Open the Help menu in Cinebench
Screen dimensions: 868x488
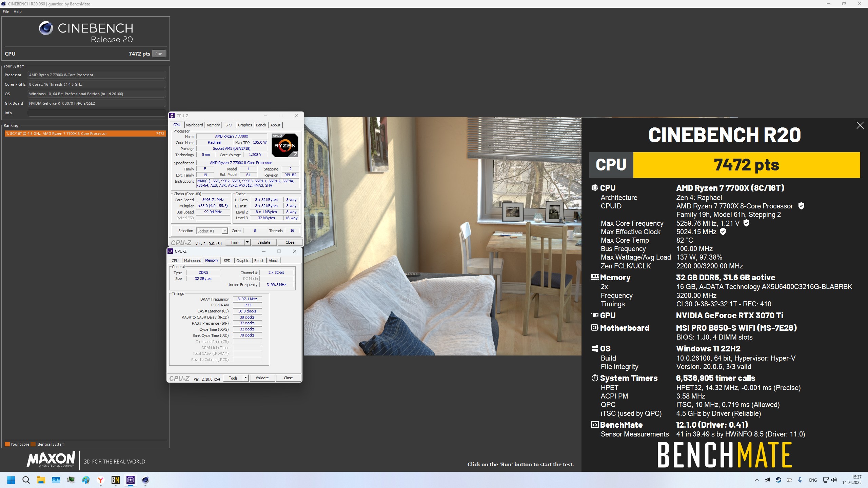tap(18, 12)
